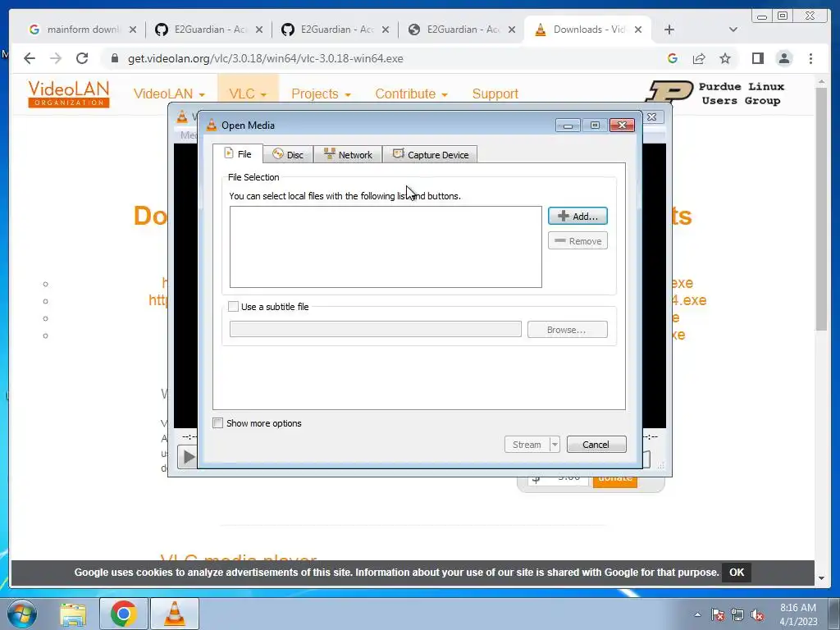Open the Support link in the site nav
The height and width of the screenshot is (630, 840).
coord(495,94)
